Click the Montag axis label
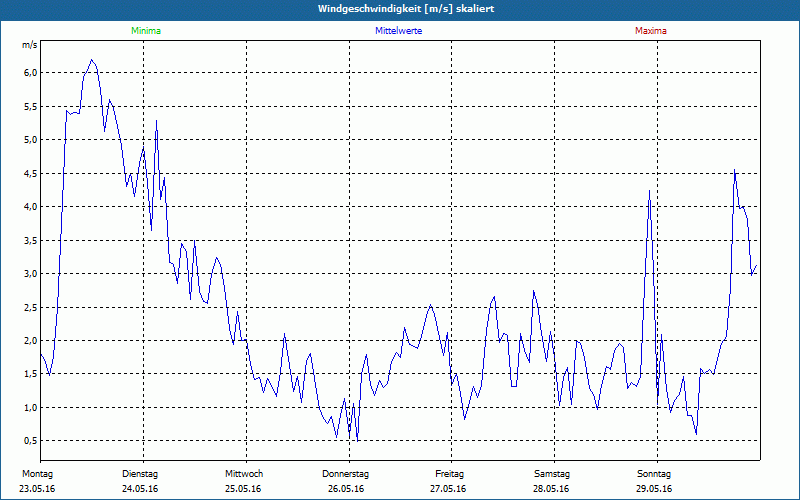The height and width of the screenshot is (500, 800). [37, 474]
